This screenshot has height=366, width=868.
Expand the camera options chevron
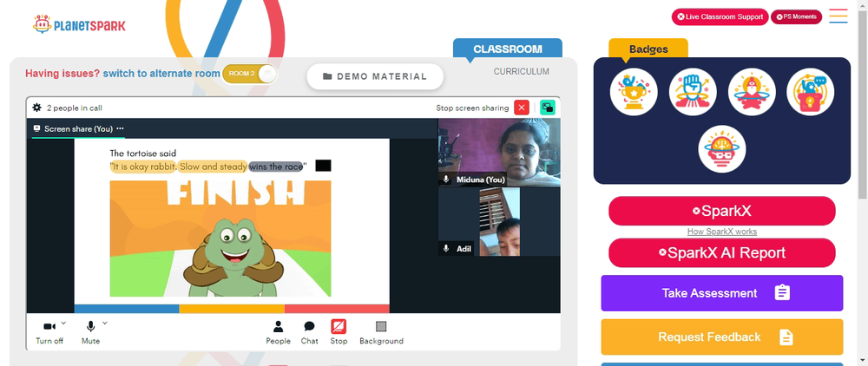pyautogui.click(x=63, y=323)
